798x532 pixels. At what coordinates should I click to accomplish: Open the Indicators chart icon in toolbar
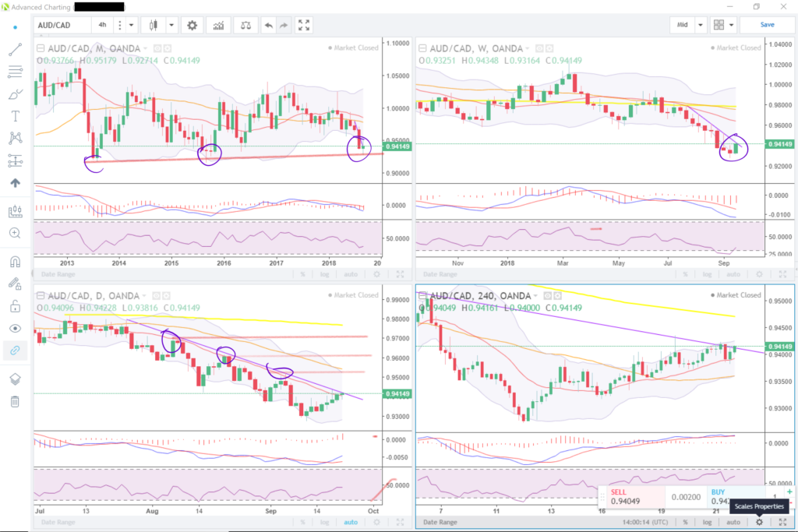coord(220,25)
